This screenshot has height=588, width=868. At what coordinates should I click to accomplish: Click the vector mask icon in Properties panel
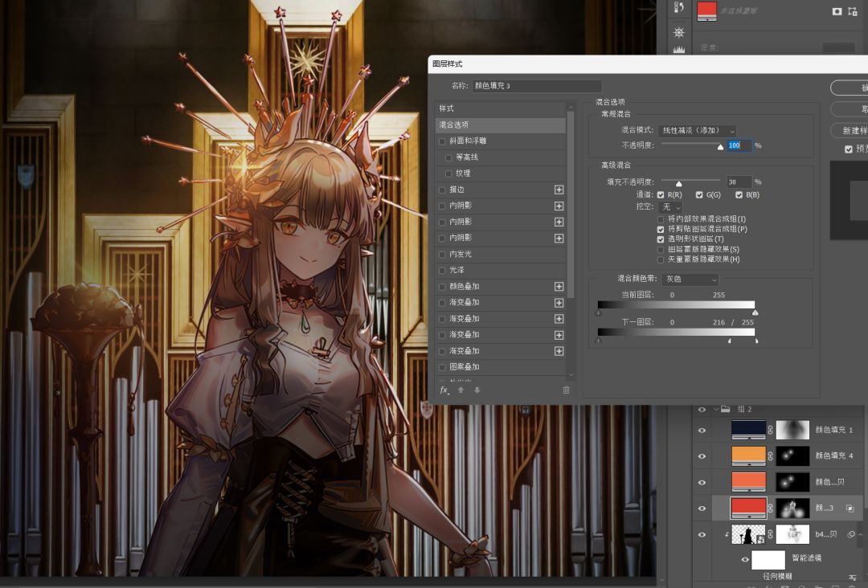[x=853, y=11]
